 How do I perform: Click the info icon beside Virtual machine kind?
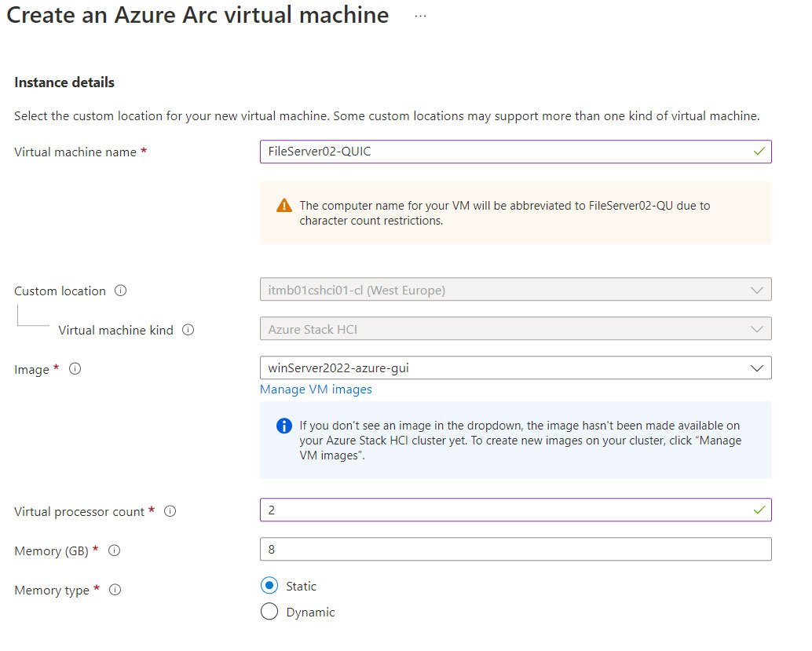pos(188,331)
